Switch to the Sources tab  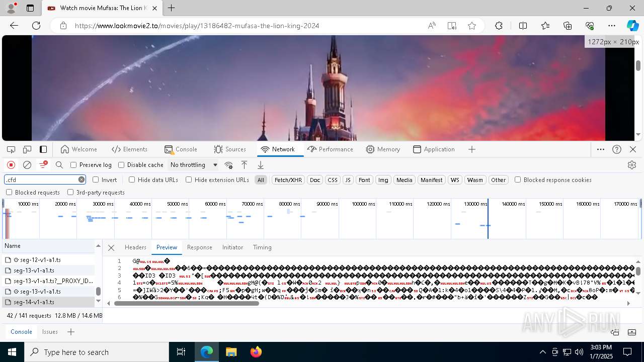tap(229, 149)
